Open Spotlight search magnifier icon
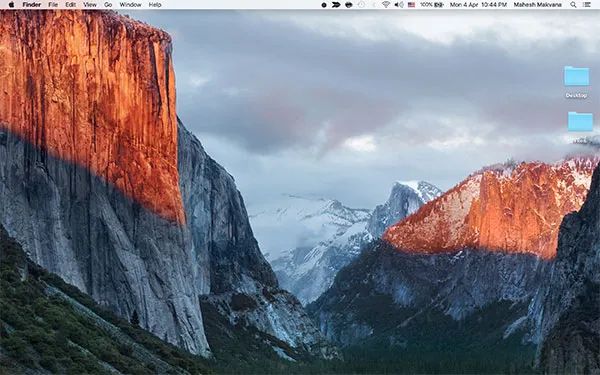This screenshot has height=375, width=600. [573, 5]
